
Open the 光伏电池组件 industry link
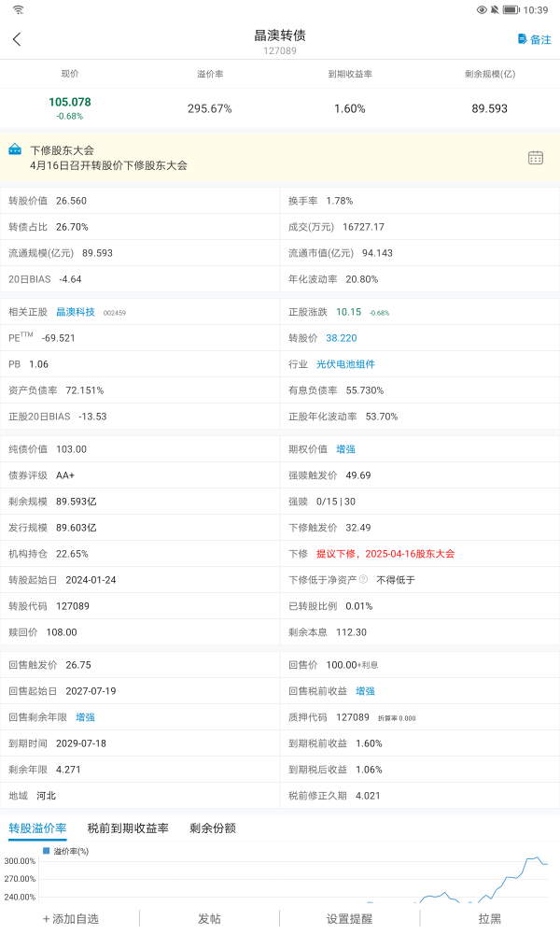(345, 364)
